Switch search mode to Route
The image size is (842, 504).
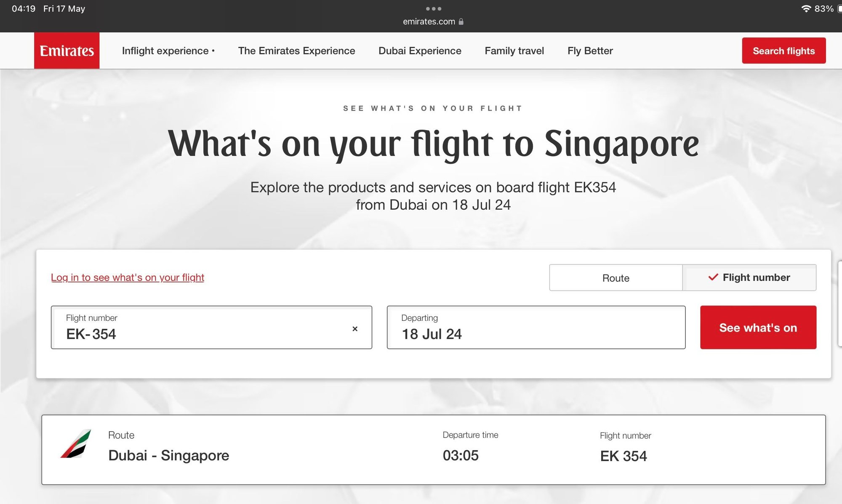[x=616, y=278]
